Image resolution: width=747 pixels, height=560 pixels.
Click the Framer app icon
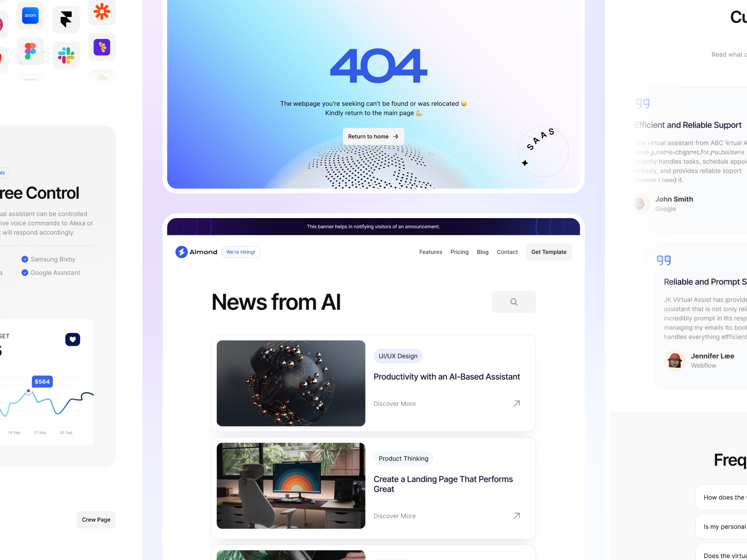(66, 16)
